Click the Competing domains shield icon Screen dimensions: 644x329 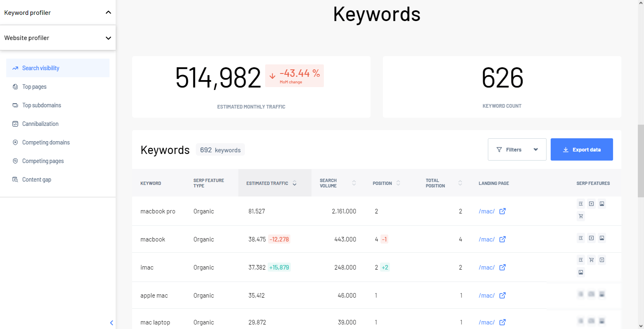[x=15, y=142]
